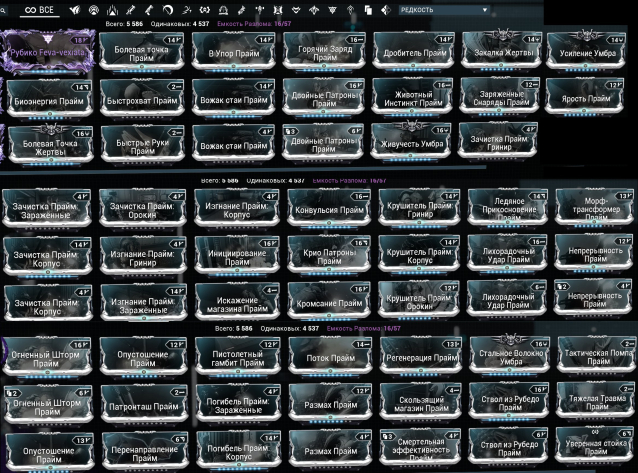Image resolution: width=638 pixels, height=473 pixels.
Task: Filter by the bracketed symbol icon
Action: pyautogui.click(x=205, y=10)
